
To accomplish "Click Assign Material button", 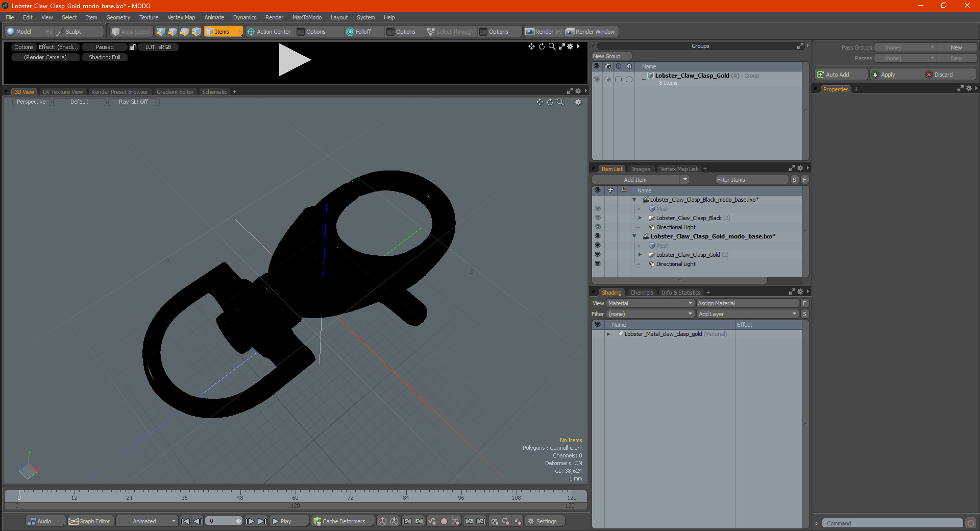I will click(747, 303).
